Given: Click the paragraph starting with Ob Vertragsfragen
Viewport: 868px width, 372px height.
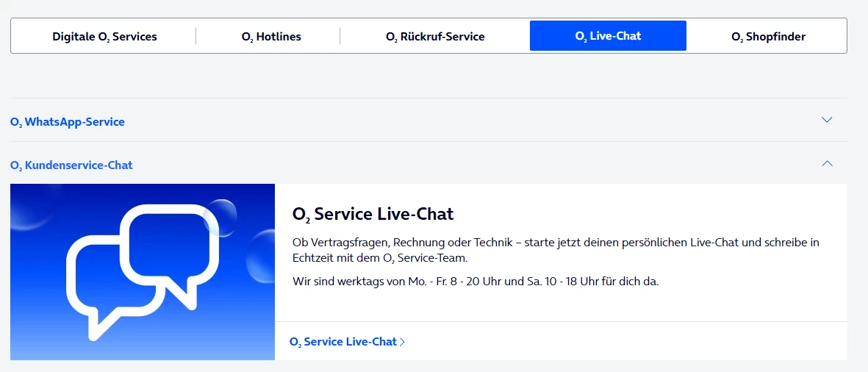Looking at the screenshot, I should click(x=555, y=250).
